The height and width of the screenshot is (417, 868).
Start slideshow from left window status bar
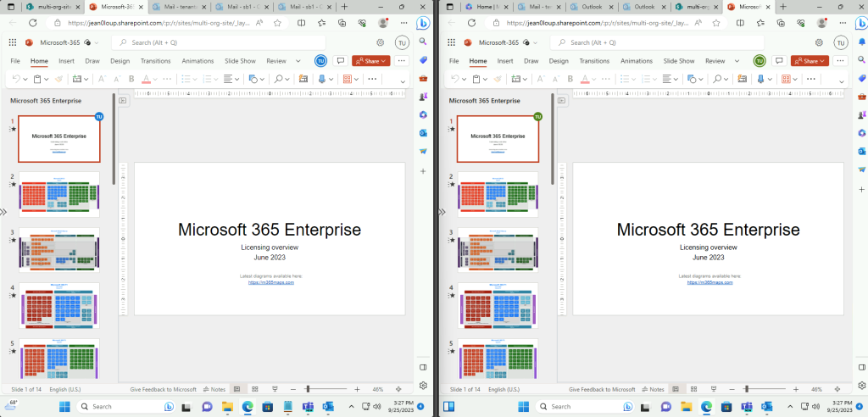point(274,389)
